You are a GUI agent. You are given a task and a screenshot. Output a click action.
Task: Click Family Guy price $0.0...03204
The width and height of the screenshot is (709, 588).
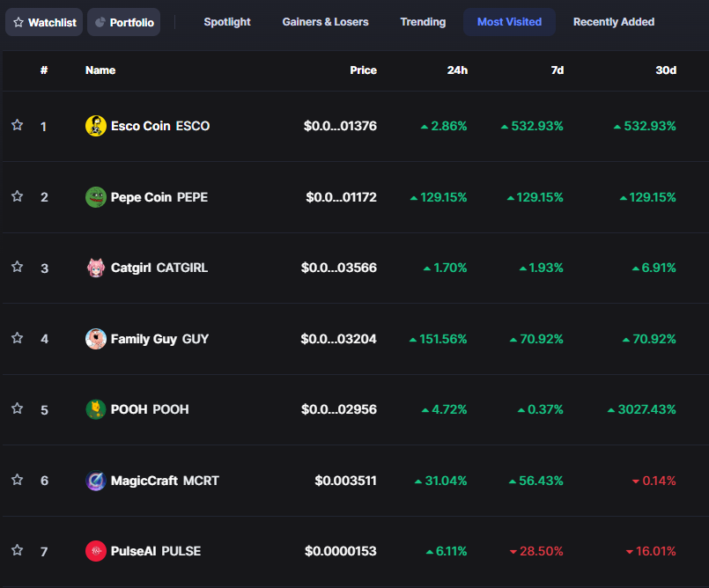pyautogui.click(x=339, y=339)
